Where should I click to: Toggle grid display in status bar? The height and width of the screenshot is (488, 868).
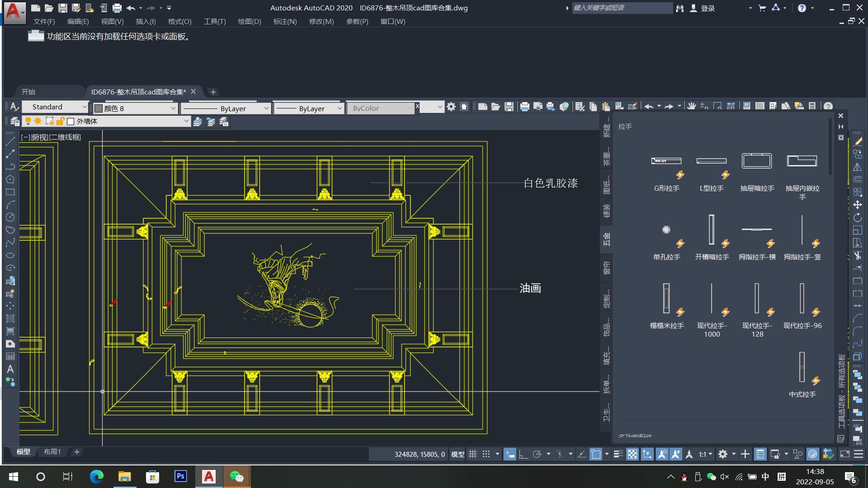click(x=472, y=454)
